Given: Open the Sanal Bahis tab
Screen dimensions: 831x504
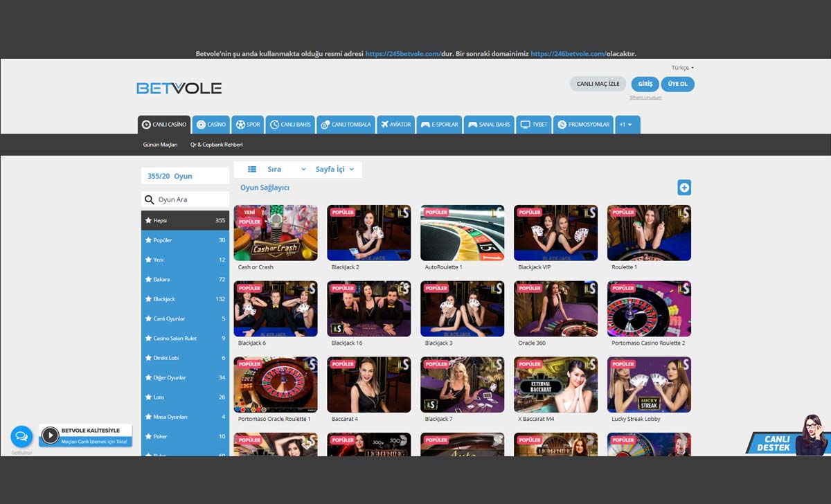Looking at the screenshot, I should (489, 125).
